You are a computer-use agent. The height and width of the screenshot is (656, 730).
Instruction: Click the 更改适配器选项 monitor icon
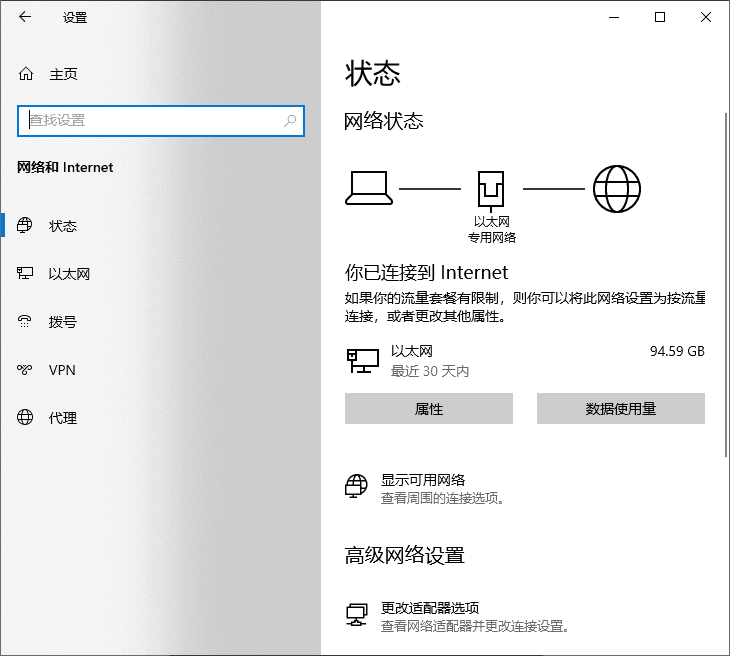(x=357, y=615)
